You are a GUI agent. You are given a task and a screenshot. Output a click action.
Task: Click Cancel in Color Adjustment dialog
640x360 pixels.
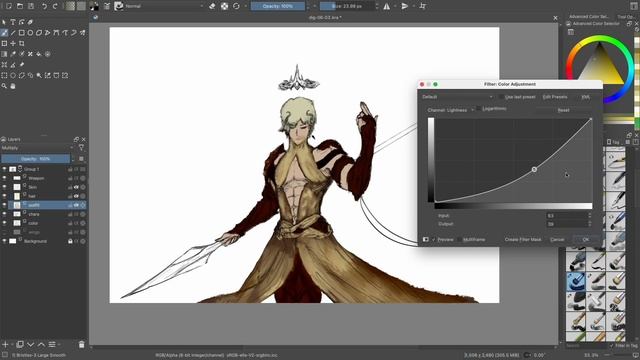[557, 240]
